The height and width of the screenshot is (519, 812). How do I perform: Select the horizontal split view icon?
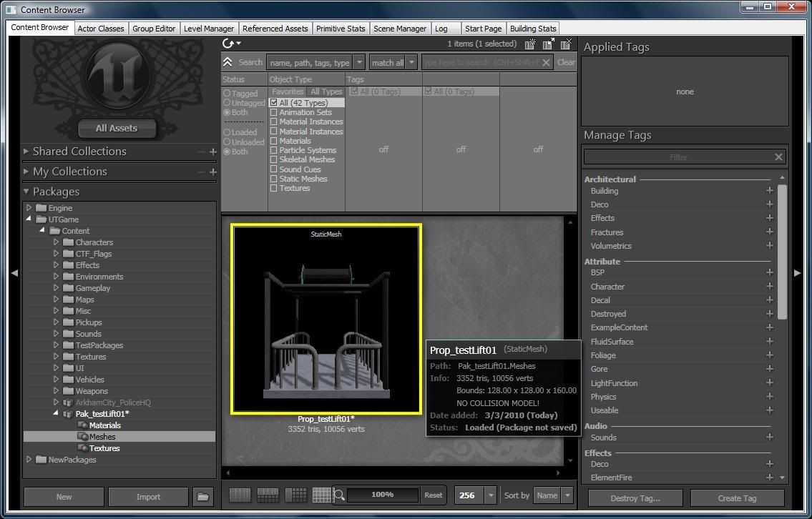click(x=268, y=495)
